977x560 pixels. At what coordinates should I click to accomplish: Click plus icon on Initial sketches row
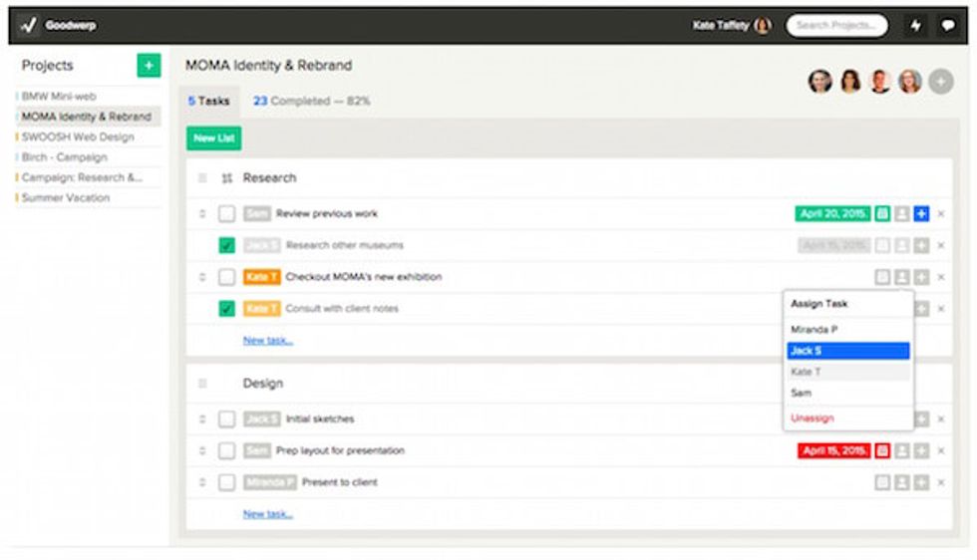click(x=922, y=420)
